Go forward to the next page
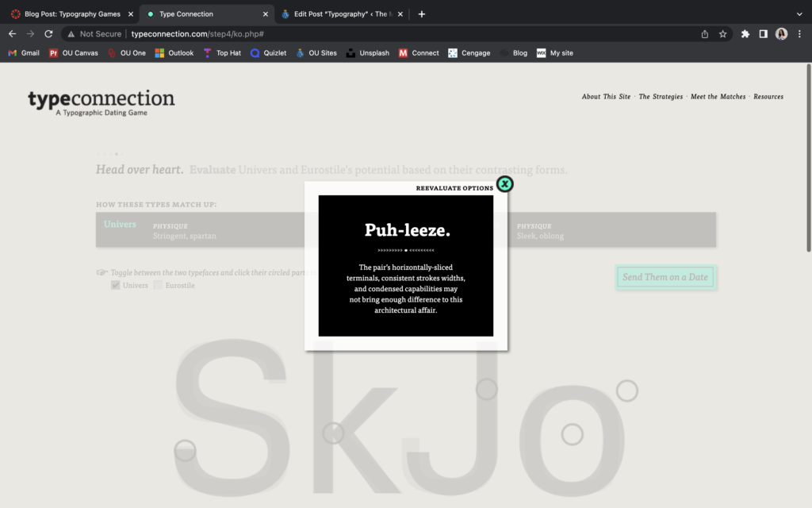Image resolution: width=812 pixels, height=508 pixels. (x=31, y=33)
